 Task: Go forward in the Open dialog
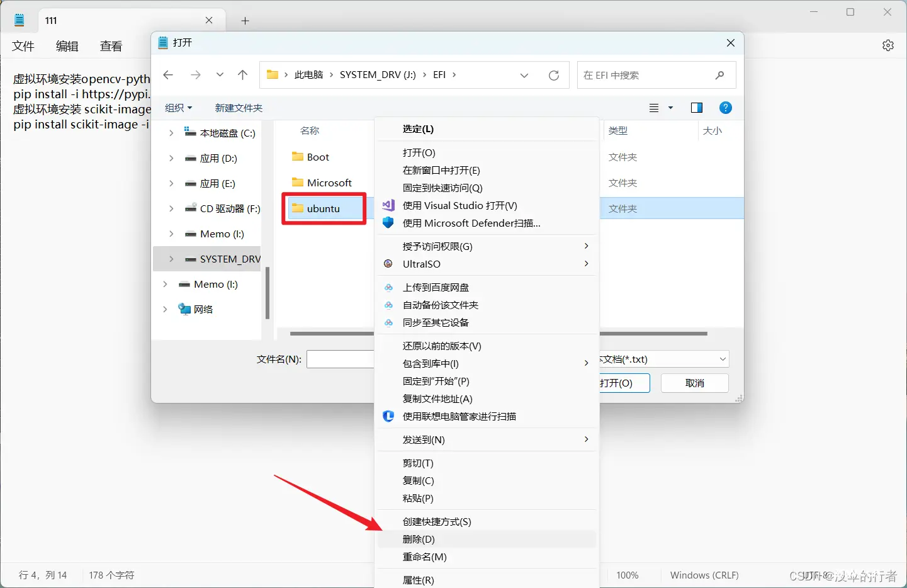point(196,75)
